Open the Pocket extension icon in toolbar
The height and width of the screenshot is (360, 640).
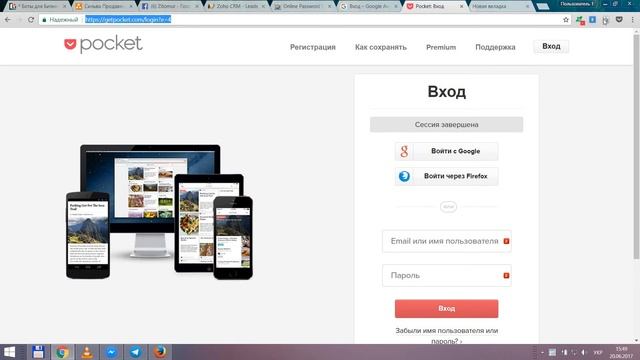619,20
